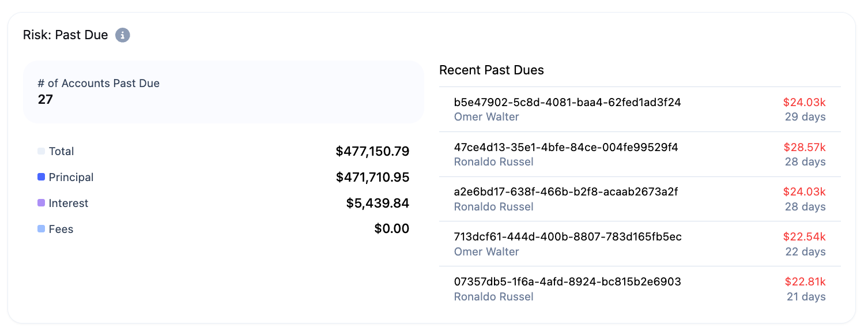Click the Total amount $477,150.79
This screenshot has height=331, width=868.
click(372, 152)
